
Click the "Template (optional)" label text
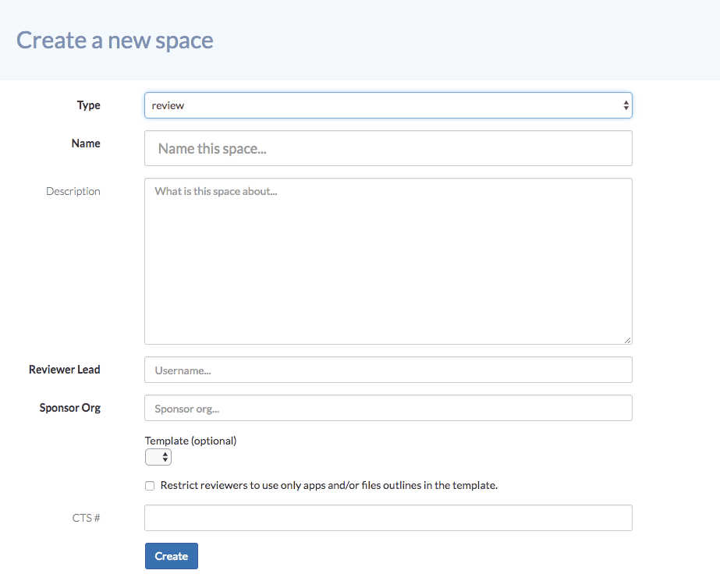[x=190, y=440]
